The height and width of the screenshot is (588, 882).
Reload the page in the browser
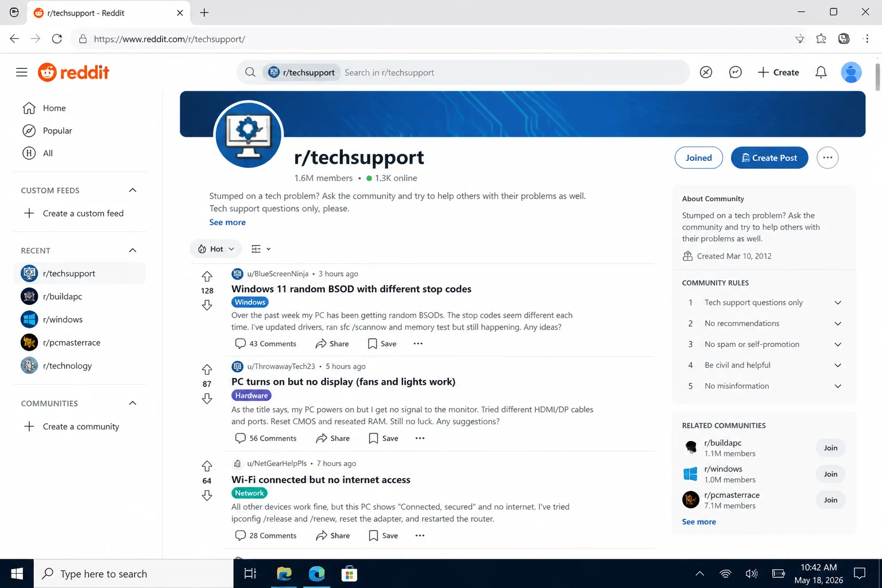tap(57, 38)
